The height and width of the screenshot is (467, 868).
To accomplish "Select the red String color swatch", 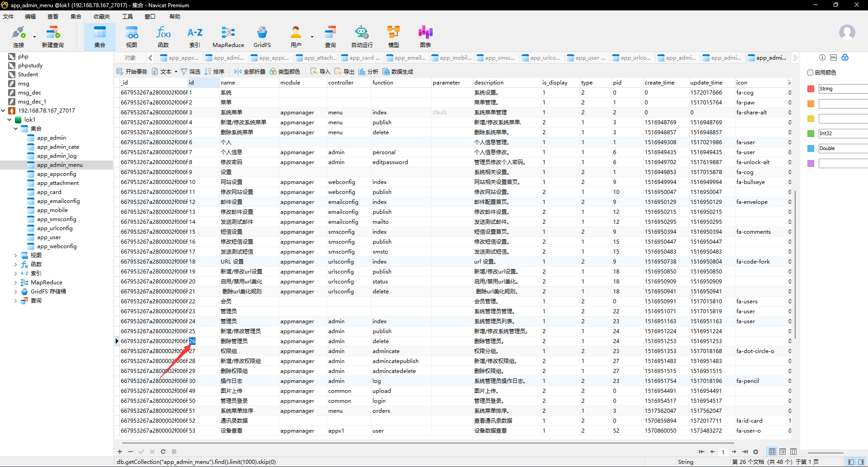I will [811, 89].
